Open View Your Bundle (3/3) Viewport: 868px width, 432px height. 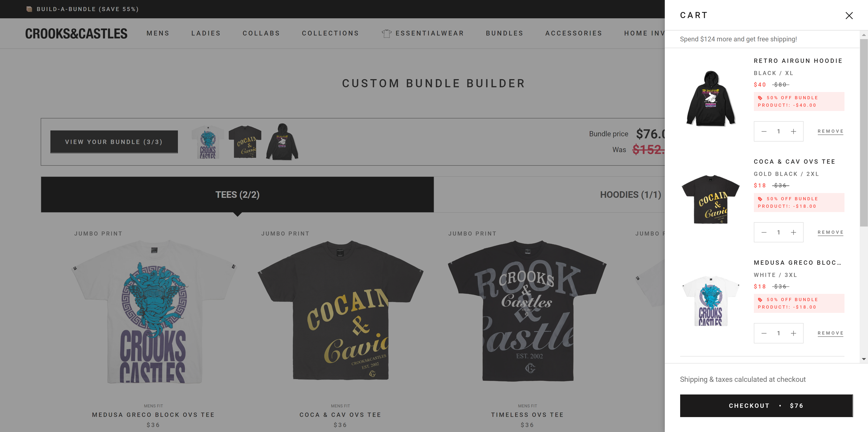[114, 142]
